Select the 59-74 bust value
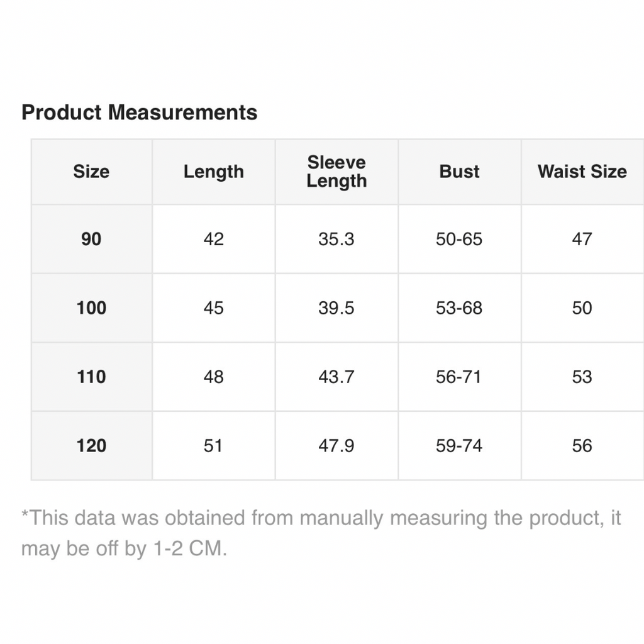644x644 pixels. click(x=459, y=446)
